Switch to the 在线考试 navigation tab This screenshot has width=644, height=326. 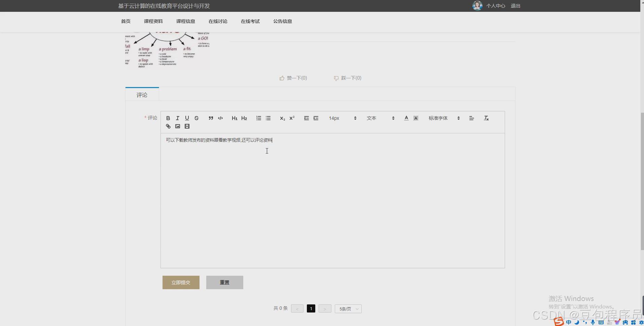click(250, 21)
